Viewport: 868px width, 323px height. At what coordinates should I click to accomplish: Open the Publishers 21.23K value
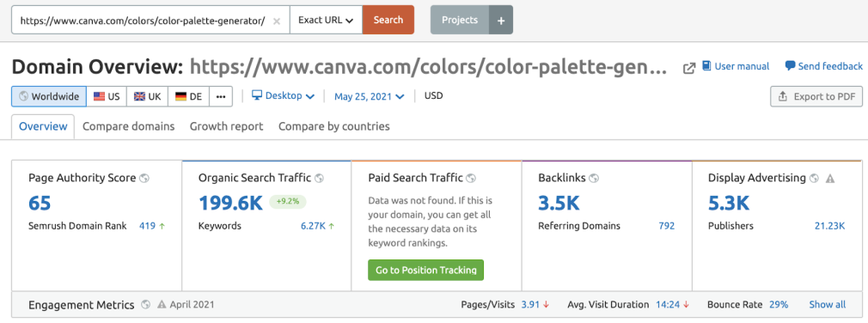(830, 226)
